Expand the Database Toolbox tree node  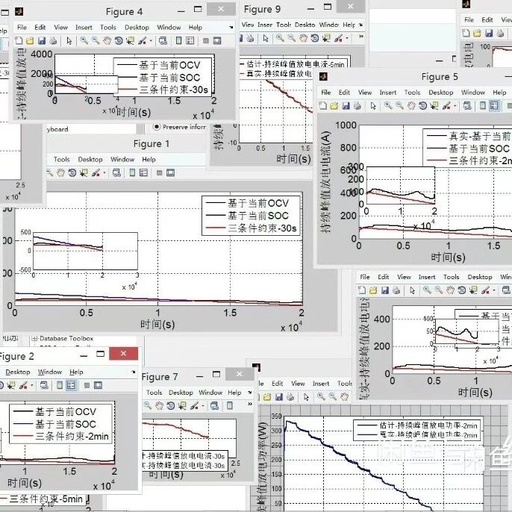point(34,339)
